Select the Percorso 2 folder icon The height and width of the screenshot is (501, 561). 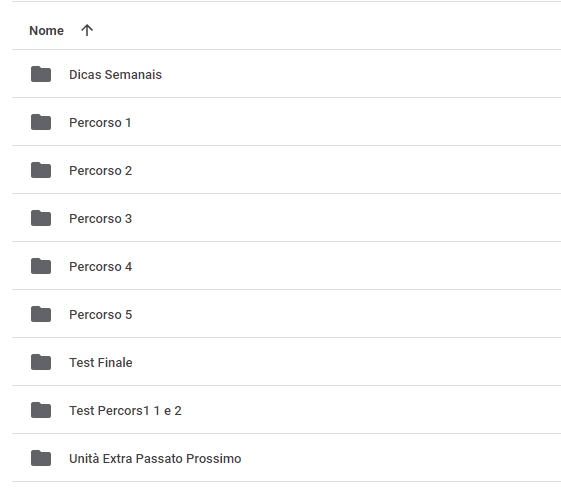(x=41, y=170)
